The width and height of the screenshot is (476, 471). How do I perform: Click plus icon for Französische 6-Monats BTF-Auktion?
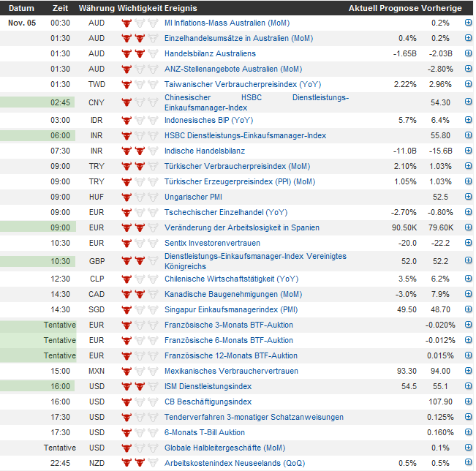click(x=468, y=340)
